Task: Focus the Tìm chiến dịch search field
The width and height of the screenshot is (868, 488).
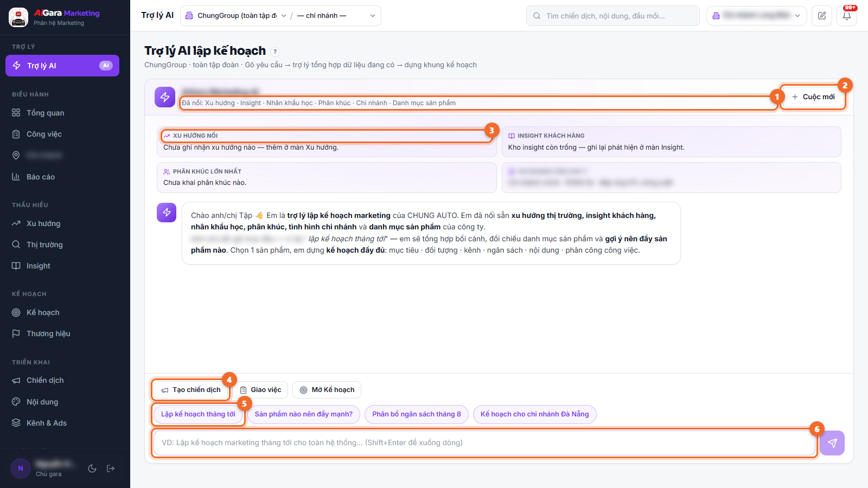Action: (x=612, y=16)
